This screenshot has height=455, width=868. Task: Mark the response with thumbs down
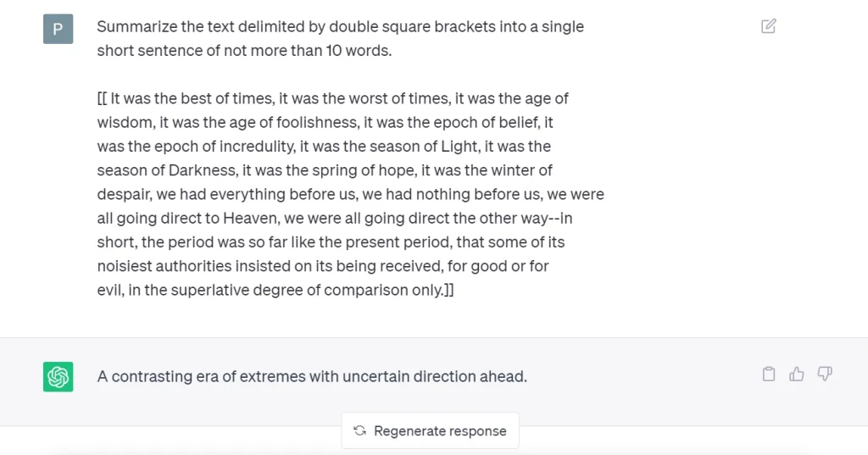click(x=825, y=375)
